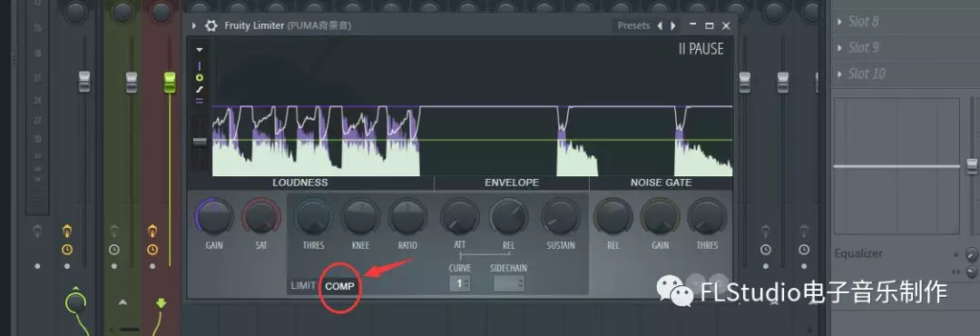Image resolution: width=980 pixels, height=336 pixels.
Task: Toggle the white curve display icon
Action: [x=200, y=90]
